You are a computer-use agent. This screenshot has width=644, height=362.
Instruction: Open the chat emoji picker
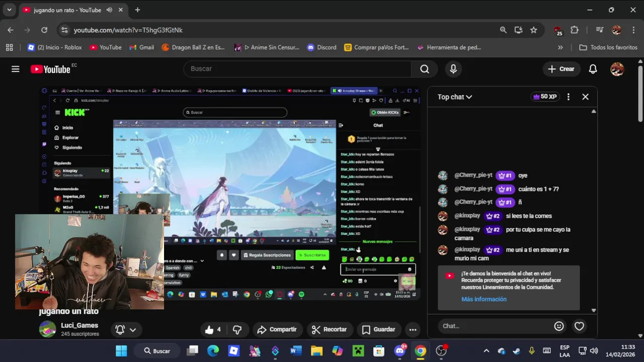(558, 326)
